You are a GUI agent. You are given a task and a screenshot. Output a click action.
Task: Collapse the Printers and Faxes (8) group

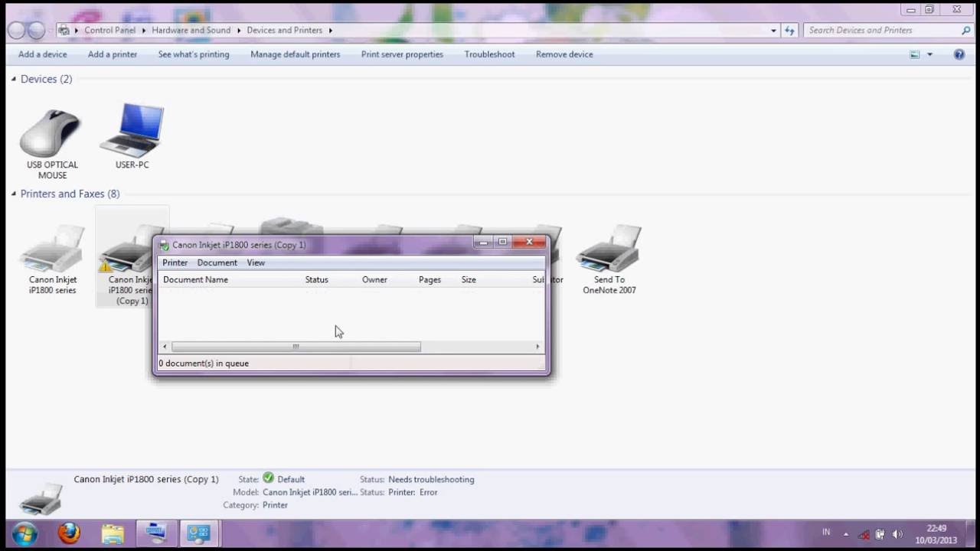tap(13, 194)
